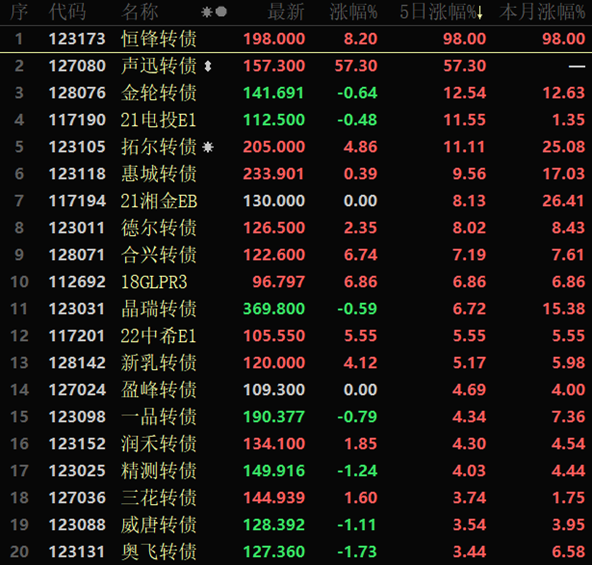Click the star icon in header
Image resolution: width=592 pixels, height=565 pixels.
tap(207, 12)
